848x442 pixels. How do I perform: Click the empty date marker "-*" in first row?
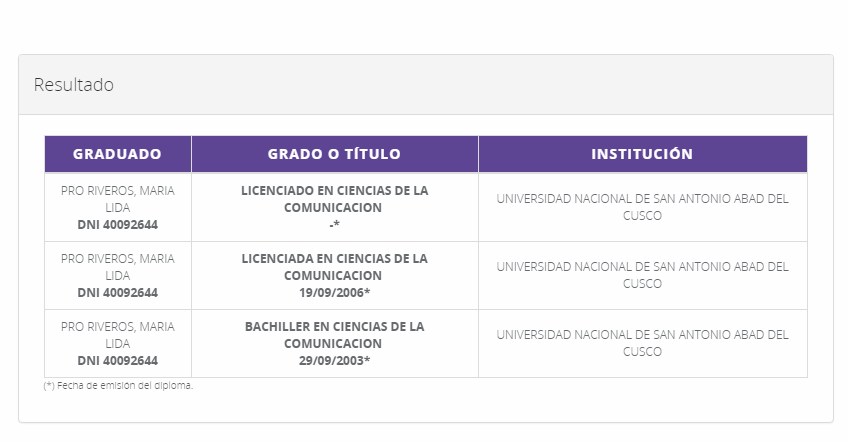click(x=334, y=225)
